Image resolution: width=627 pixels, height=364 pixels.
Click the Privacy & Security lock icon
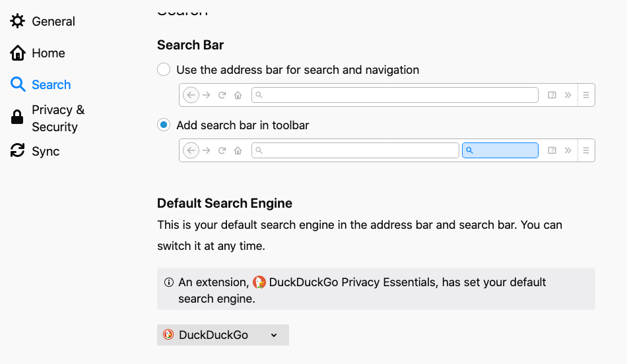tap(17, 118)
